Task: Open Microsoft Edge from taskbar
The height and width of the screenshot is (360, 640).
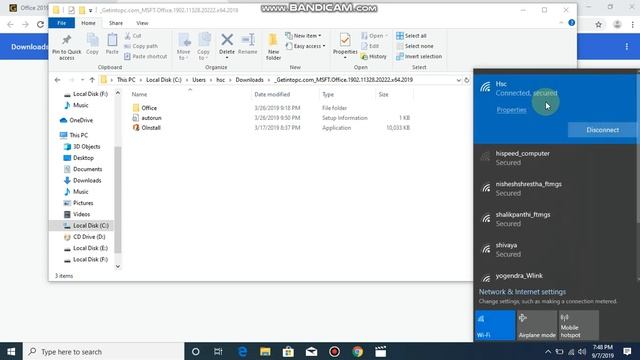Action: 242,351
